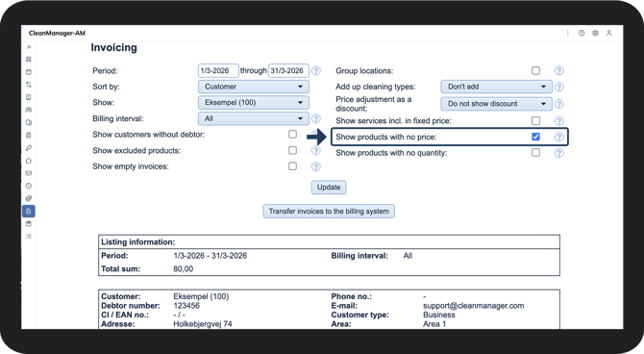Click the period end date field 31/3-2026
The height and width of the screenshot is (354, 644).
tap(288, 71)
